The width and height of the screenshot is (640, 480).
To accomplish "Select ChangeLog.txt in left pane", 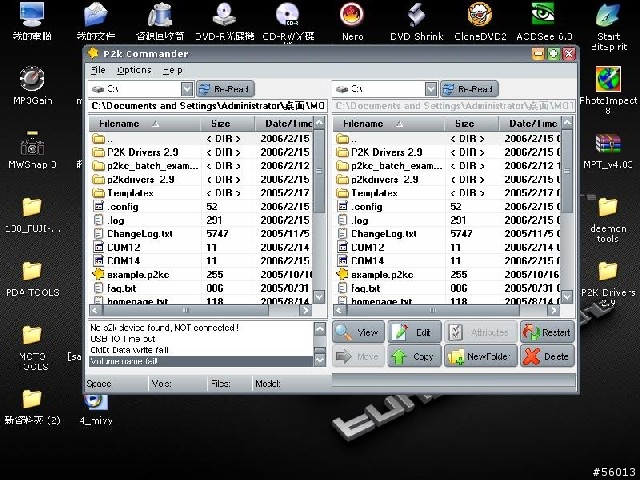I will tap(140, 234).
